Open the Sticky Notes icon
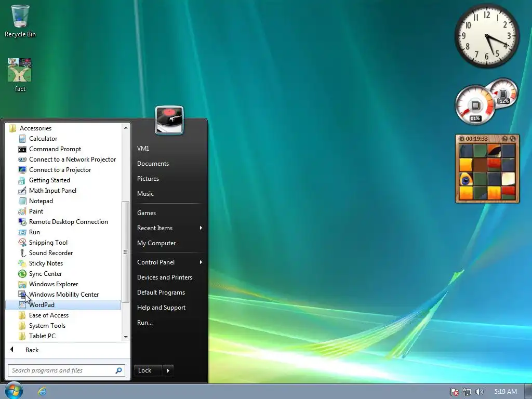 (x=22, y=263)
